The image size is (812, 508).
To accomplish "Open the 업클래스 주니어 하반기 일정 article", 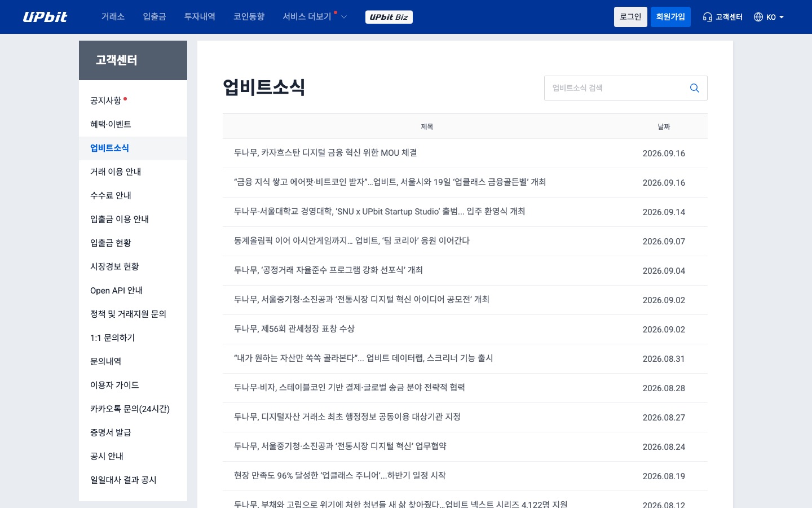I will click(340, 476).
